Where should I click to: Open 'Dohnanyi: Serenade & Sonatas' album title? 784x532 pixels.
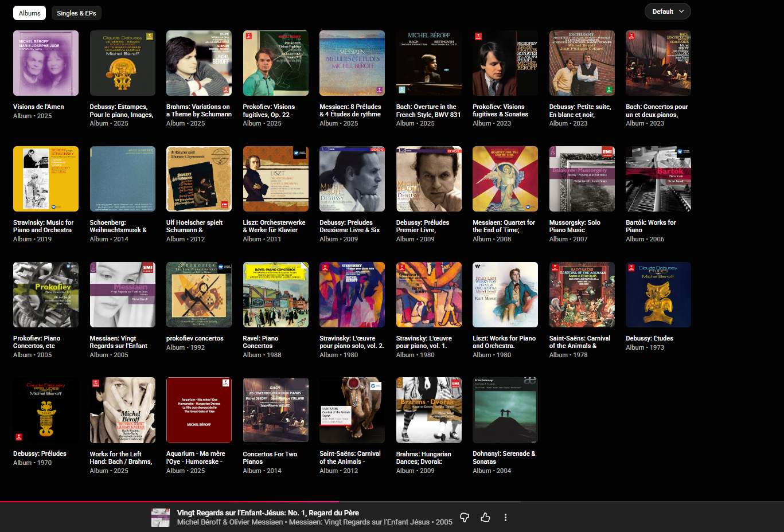(x=504, y=457)
